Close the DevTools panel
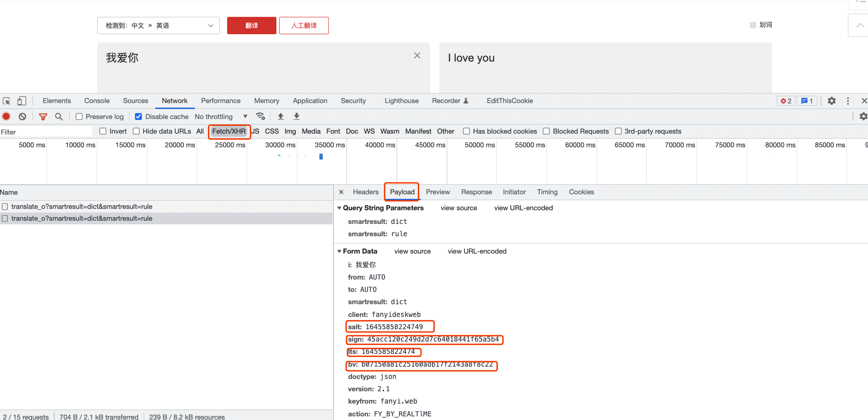868x420 pixels. click(x=864, y=101)
